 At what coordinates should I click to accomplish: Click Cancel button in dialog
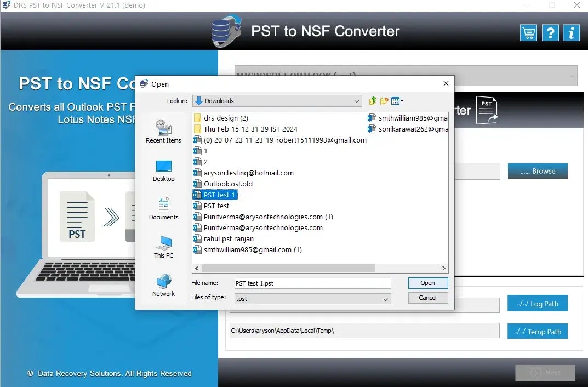[428, 298]
